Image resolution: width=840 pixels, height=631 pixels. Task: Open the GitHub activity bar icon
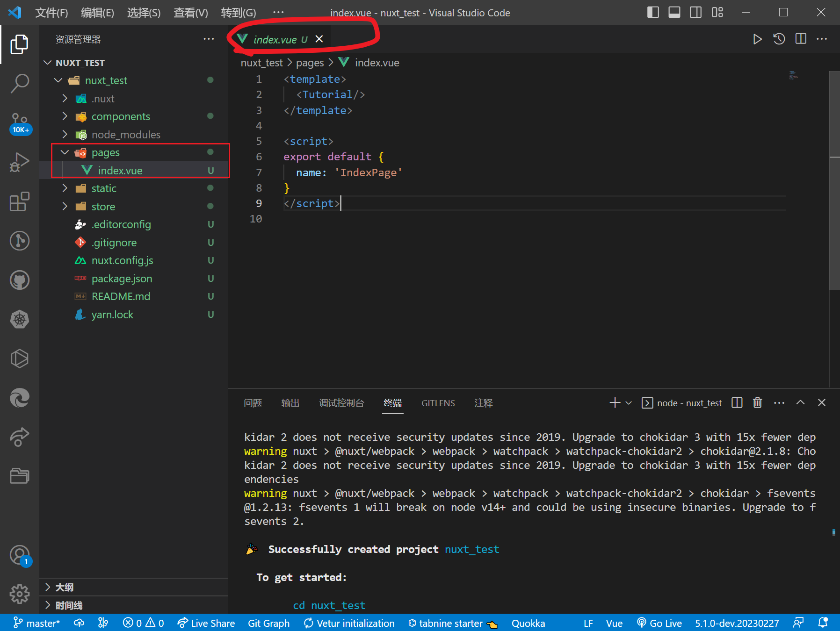[19, 280]
